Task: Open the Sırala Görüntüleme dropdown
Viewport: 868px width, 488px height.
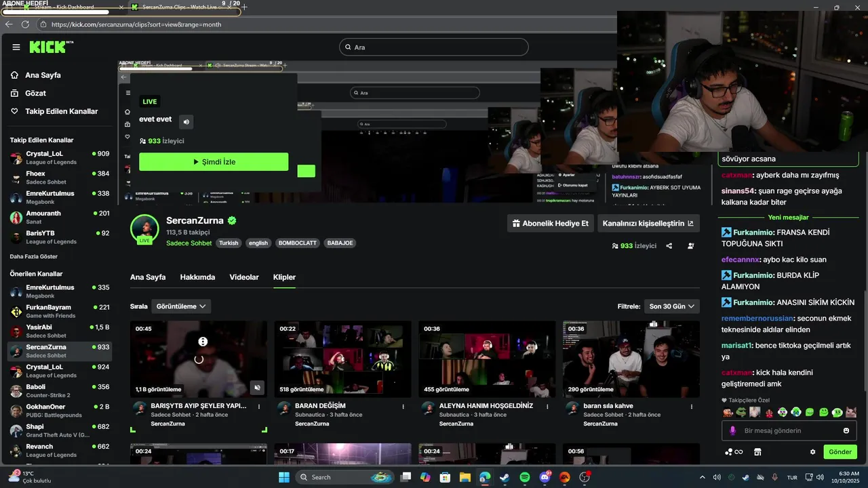Action: coord(181,306)
